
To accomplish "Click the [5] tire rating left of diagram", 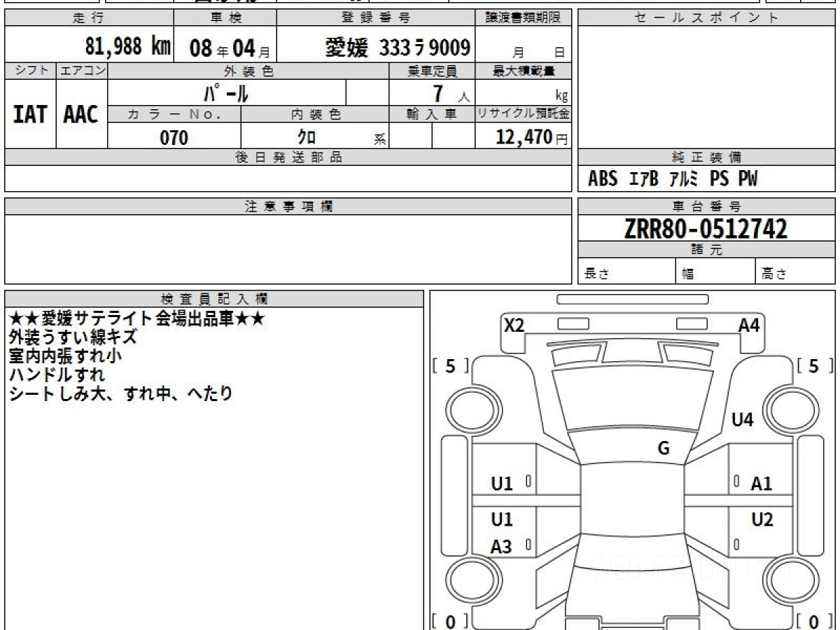I will tap(451, 365).
